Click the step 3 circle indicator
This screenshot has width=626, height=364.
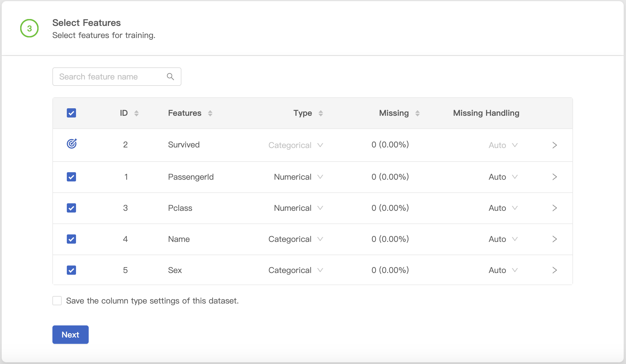click(29, 28)
